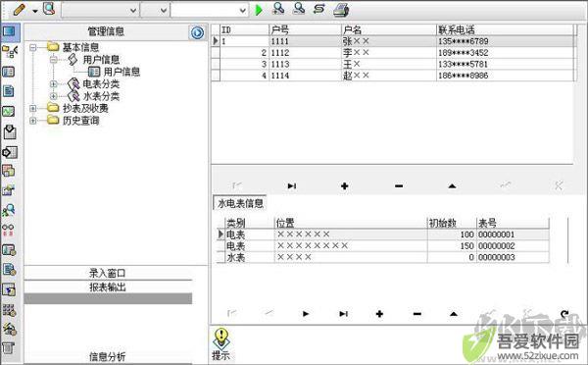Click the S-shaped refresh arrows toolbar icon
Image resolution: width=588 pixels, height=365 pixels.
point(319,9)
